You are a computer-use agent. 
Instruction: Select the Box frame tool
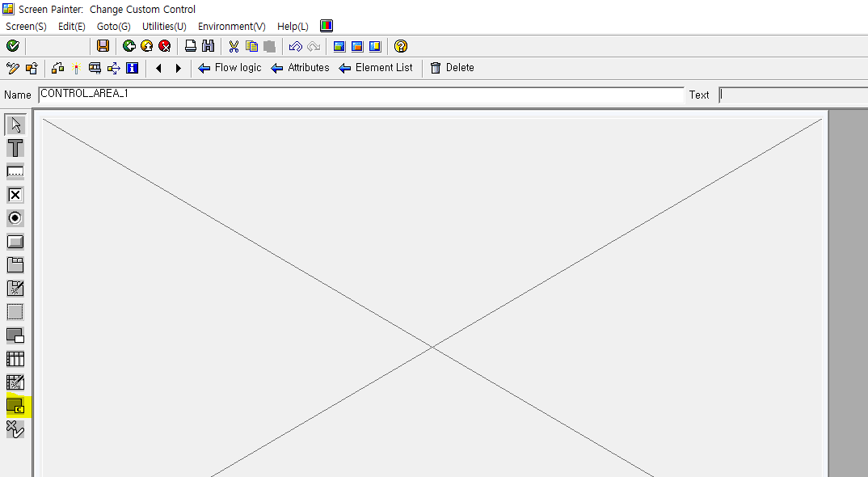pyautogui.click(x=15, y=312)
